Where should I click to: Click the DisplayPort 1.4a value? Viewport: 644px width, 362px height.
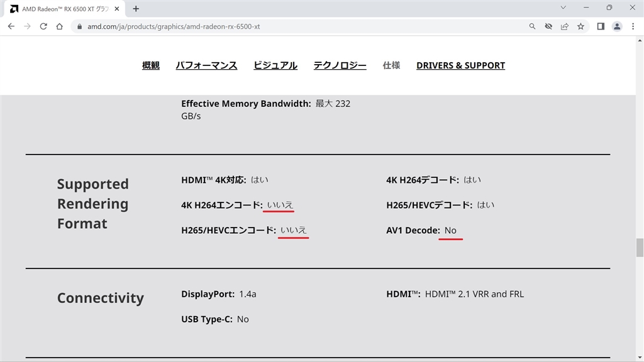248,294
